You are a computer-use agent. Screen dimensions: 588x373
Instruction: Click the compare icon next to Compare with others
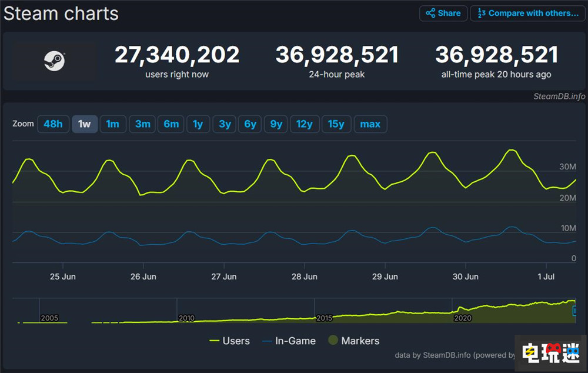tap(480, 13)
